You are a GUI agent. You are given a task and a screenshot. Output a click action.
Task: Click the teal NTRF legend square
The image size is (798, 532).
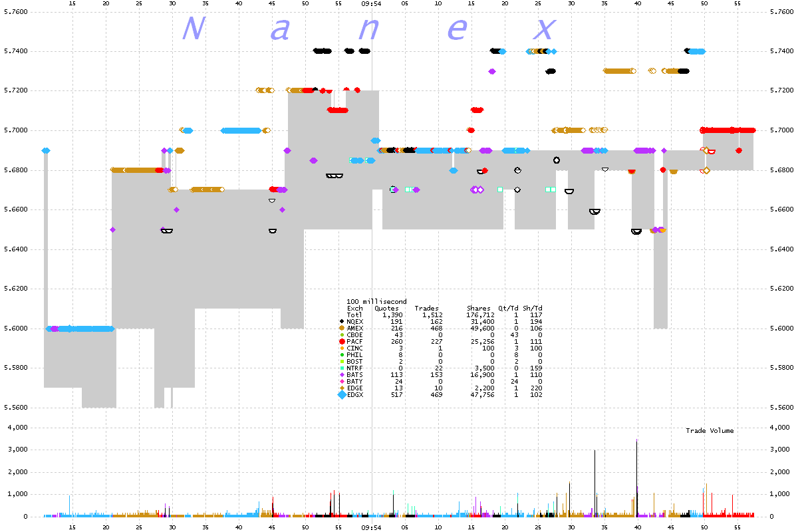point(342,368)
